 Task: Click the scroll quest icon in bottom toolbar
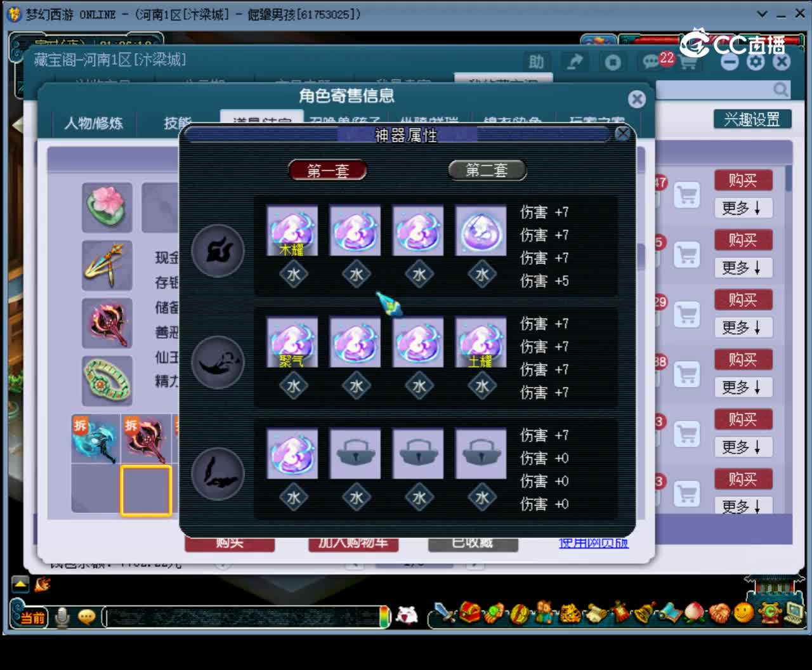[x=595, y=614]
